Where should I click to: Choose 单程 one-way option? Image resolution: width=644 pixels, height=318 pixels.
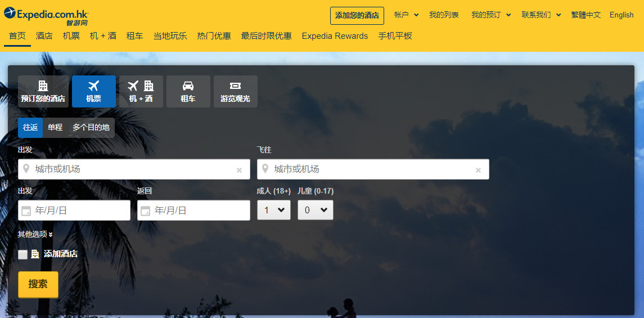[x=55, y=127]
